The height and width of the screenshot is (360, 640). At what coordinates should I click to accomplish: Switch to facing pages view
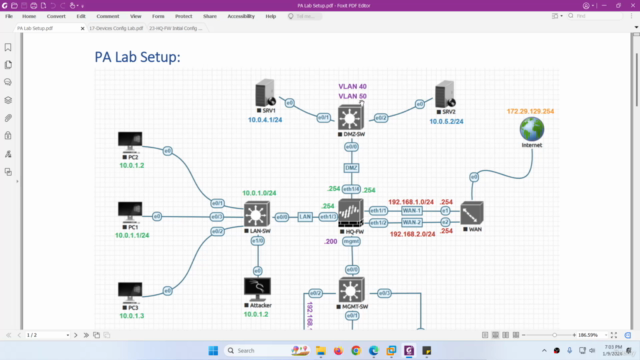(506, 335)
